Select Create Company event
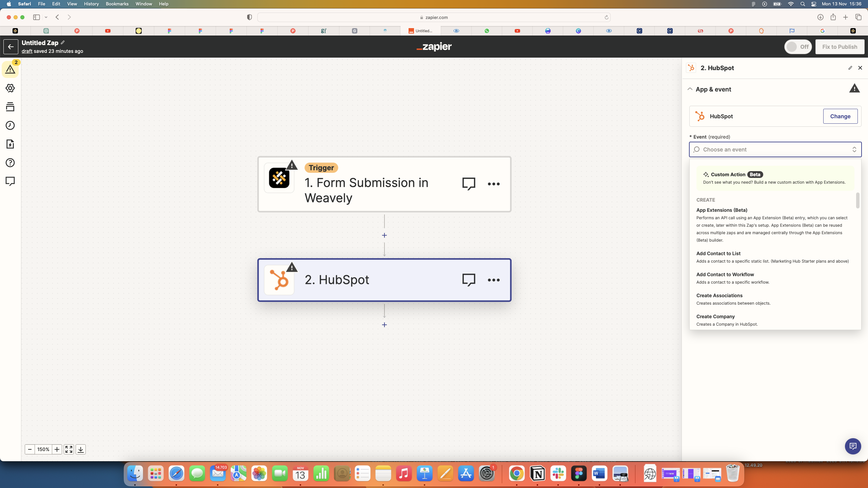This screenshot has width=868, height=488. click(x=775, y=320)
